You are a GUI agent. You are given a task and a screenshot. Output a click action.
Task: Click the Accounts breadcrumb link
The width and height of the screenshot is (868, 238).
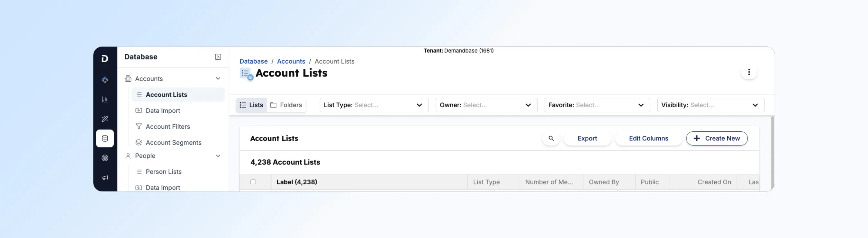(291, 61)
